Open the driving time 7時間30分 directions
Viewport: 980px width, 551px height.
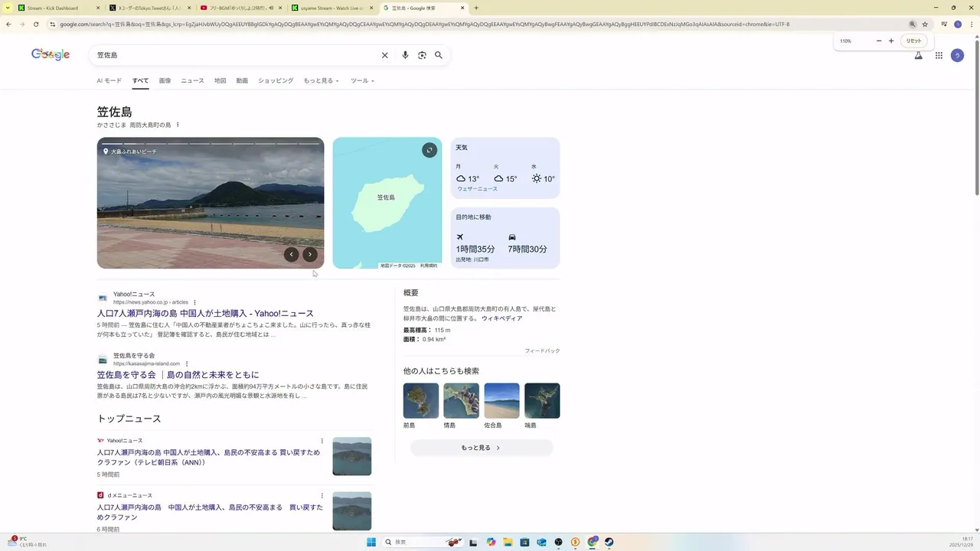[528, 244]
